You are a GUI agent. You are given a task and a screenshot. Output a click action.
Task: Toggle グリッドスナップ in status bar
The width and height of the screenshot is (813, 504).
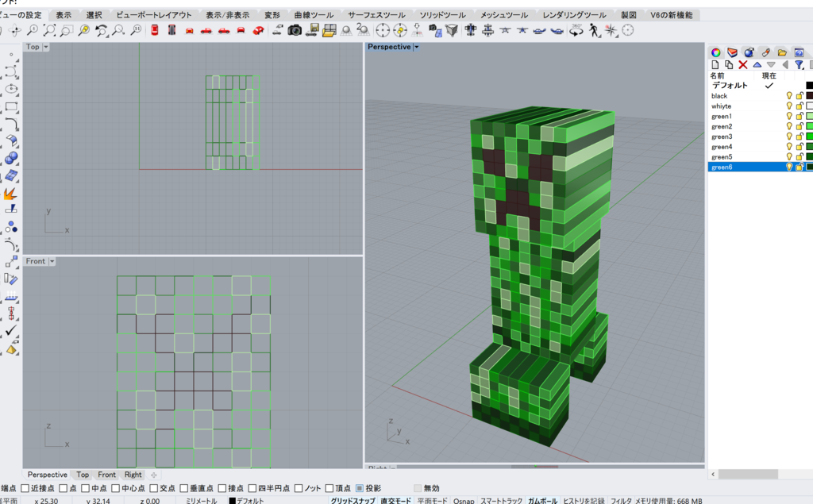353,501
